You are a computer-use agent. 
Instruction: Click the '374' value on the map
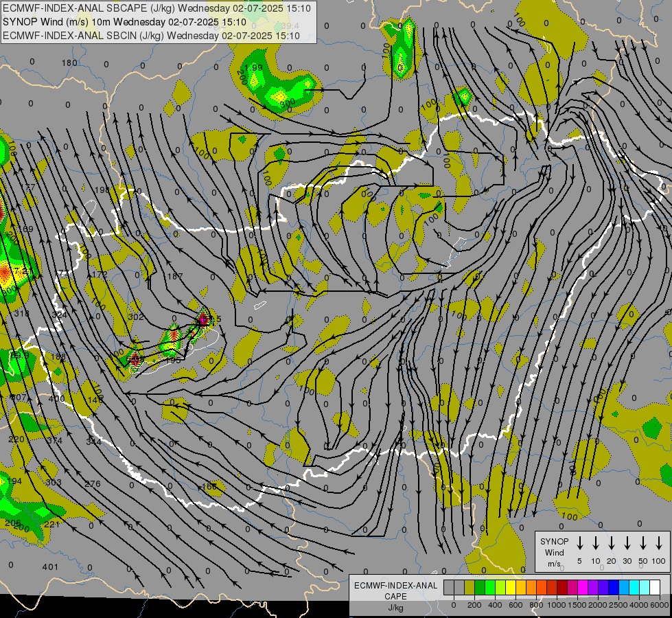click(x=54, y=440)
